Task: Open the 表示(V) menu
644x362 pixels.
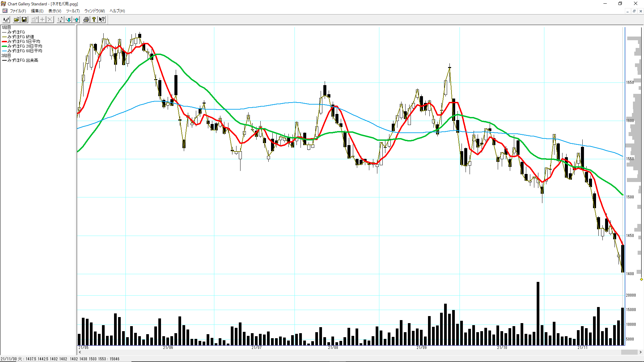Action: [55, 11]
